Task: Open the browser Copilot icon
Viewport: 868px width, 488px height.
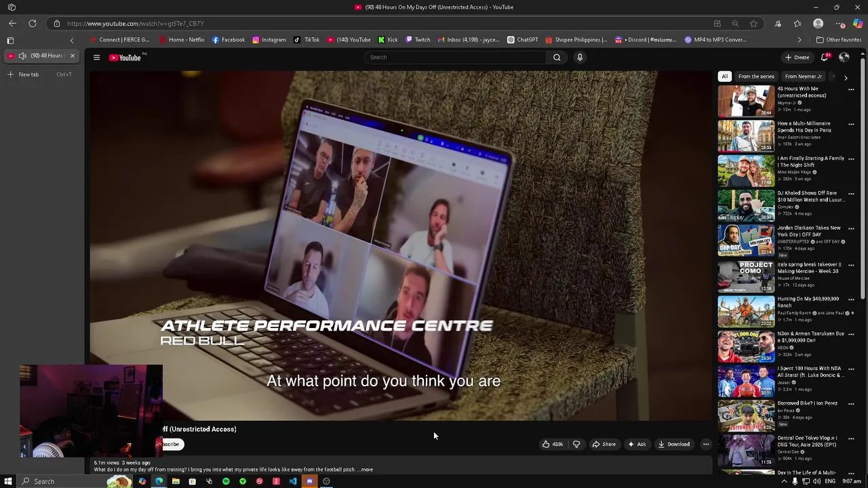Action: point(858,24)
